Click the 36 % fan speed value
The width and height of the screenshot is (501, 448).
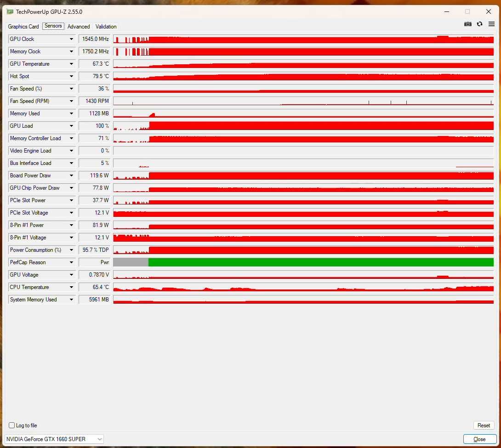pyautogui.click(x=95, y=89)
